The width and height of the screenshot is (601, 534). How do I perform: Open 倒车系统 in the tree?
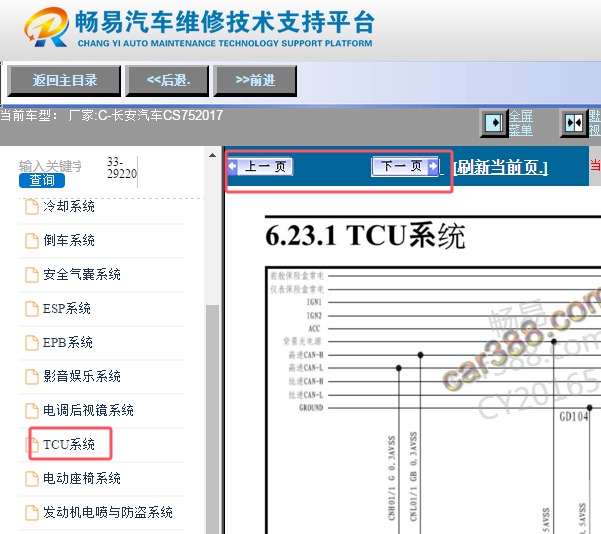pos(69,240)
